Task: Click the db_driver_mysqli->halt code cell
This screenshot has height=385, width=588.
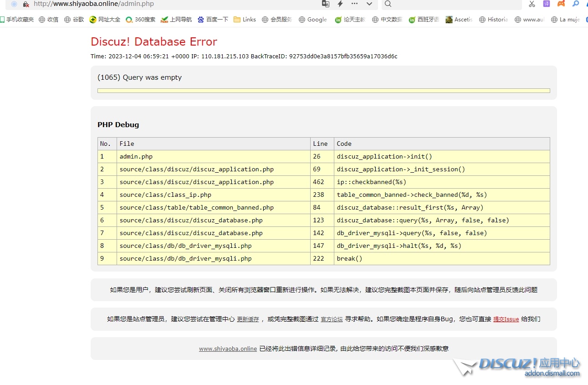Action: [442, 246]
